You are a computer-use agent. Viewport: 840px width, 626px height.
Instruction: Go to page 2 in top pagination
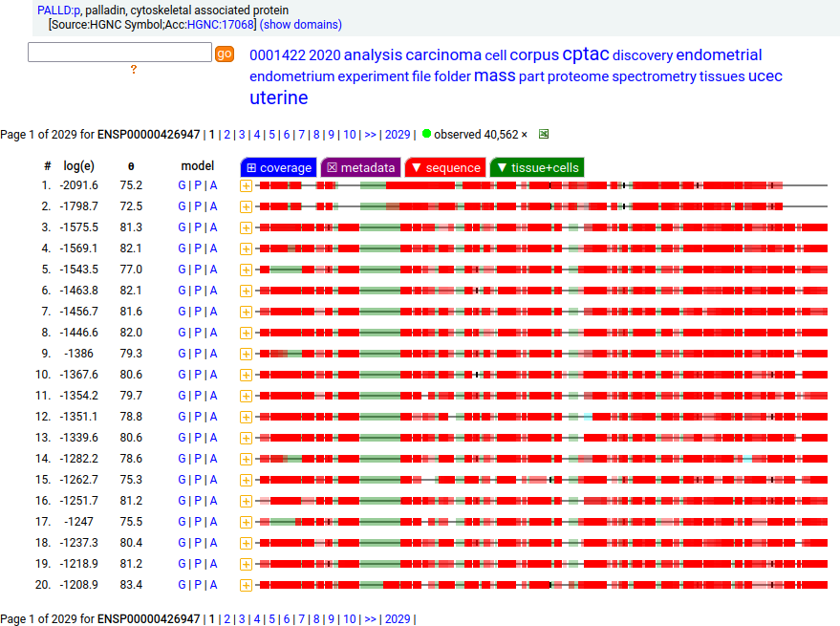click(227, 135)
